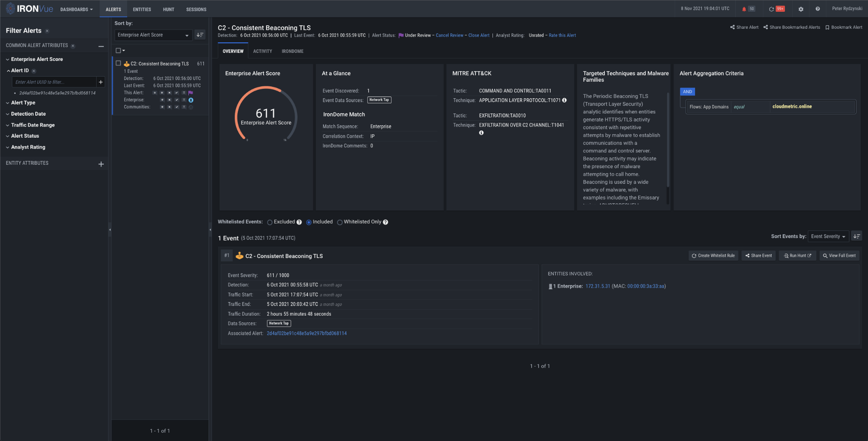Open the settings gear icon

tap(801, 9)
